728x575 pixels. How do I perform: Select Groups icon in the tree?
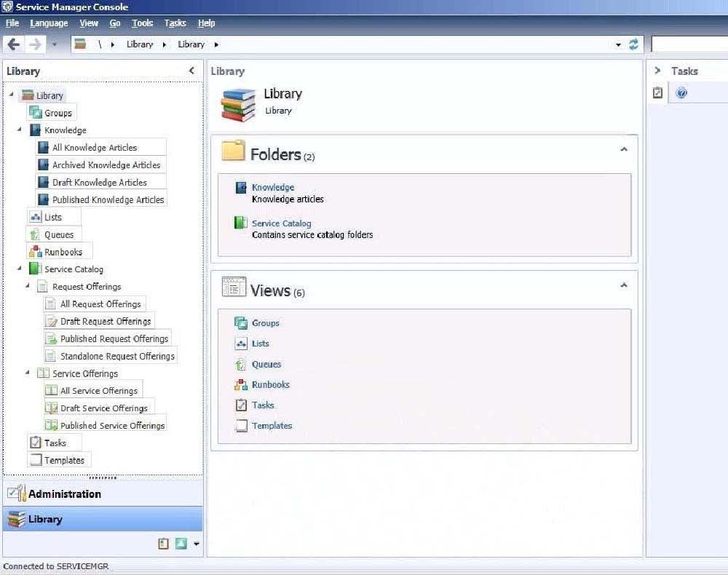click(x=35, y=112)
